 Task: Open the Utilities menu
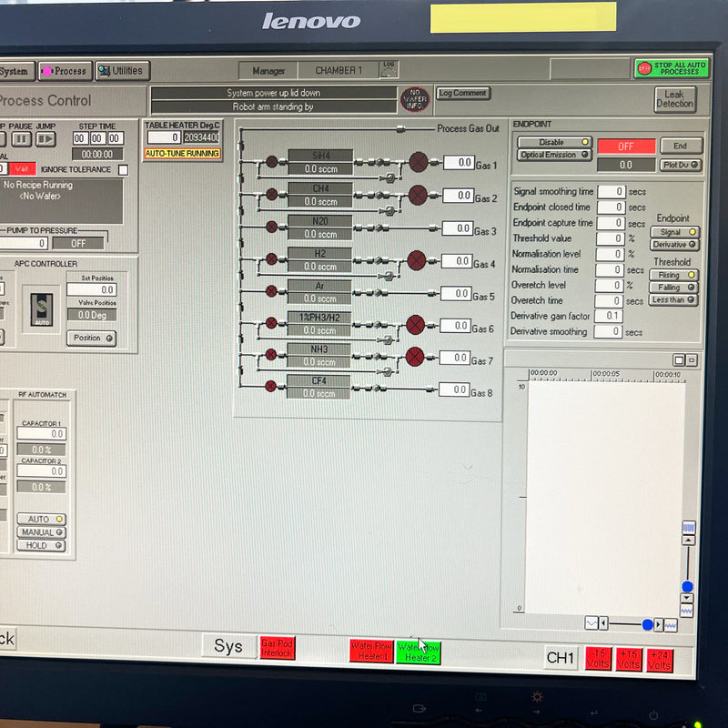123,71
